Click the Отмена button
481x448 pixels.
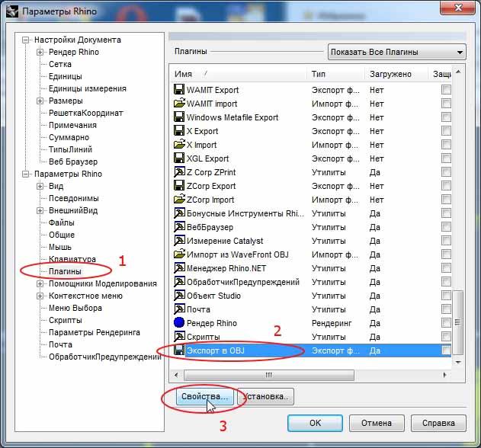(377, 423)
